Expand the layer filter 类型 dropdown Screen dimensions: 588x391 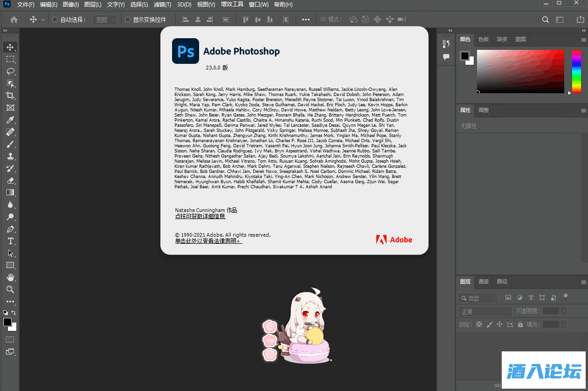pyautogui.click(x=478, y=298)
